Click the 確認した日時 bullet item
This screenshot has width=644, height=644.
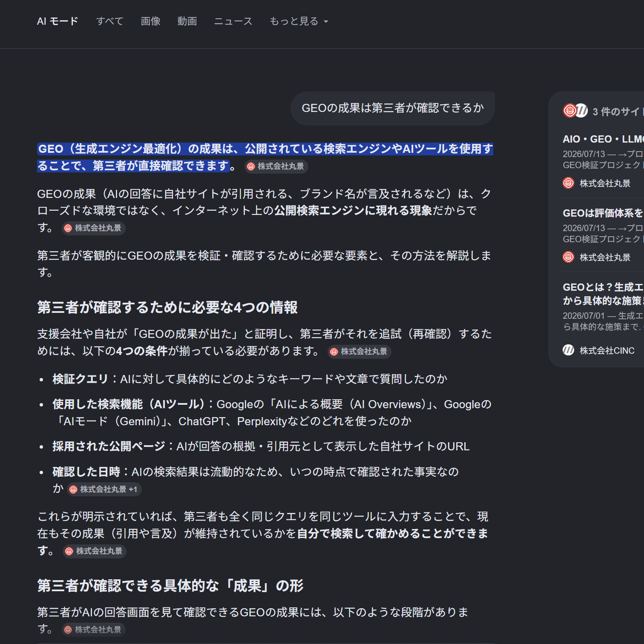[x=256, y=480]
